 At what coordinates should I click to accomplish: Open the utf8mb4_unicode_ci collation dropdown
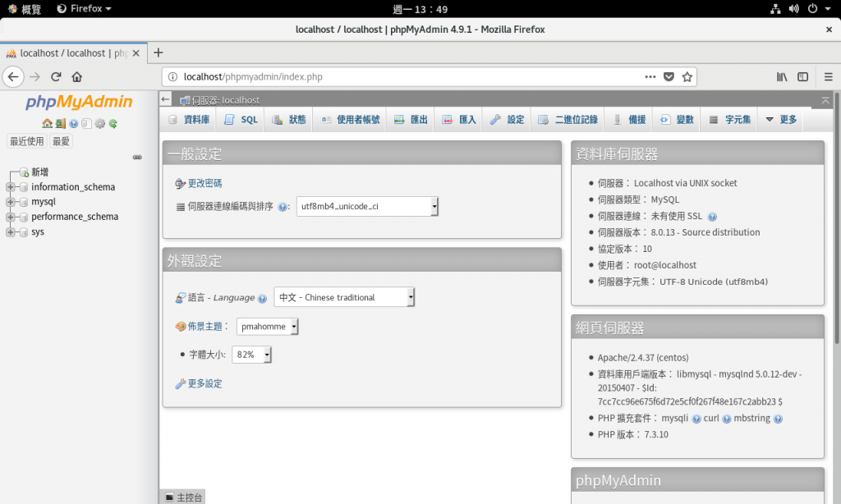(x=367, y=206)
